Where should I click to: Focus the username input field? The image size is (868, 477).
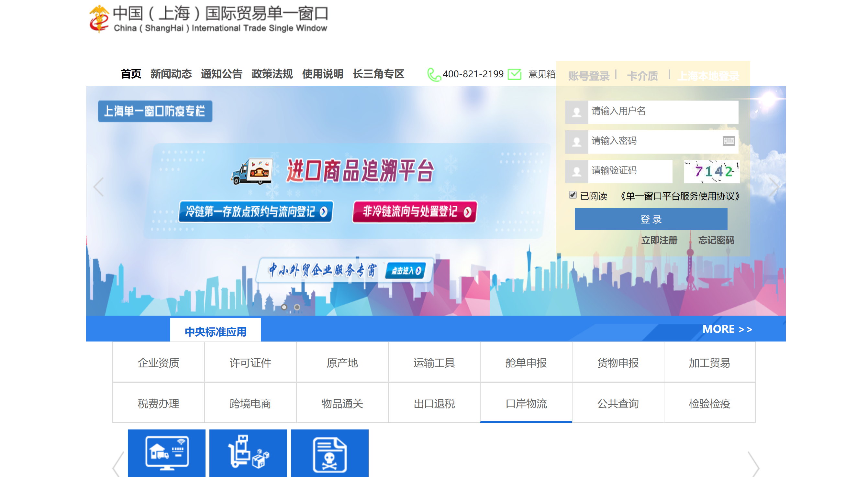click(x=663, y=112)
